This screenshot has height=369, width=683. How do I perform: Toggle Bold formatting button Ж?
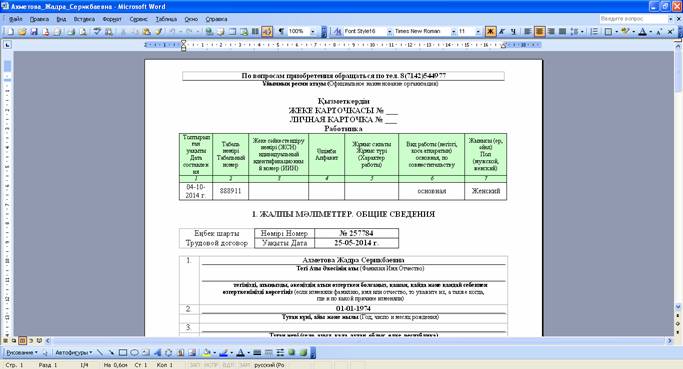pyautogui.click(x=490, y=31)
